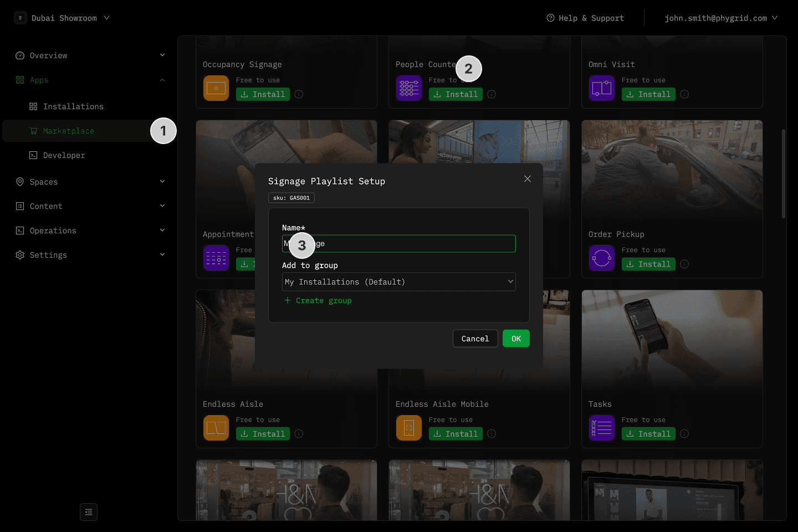Expand the Spaces section chevron

(x=162, y=181)
